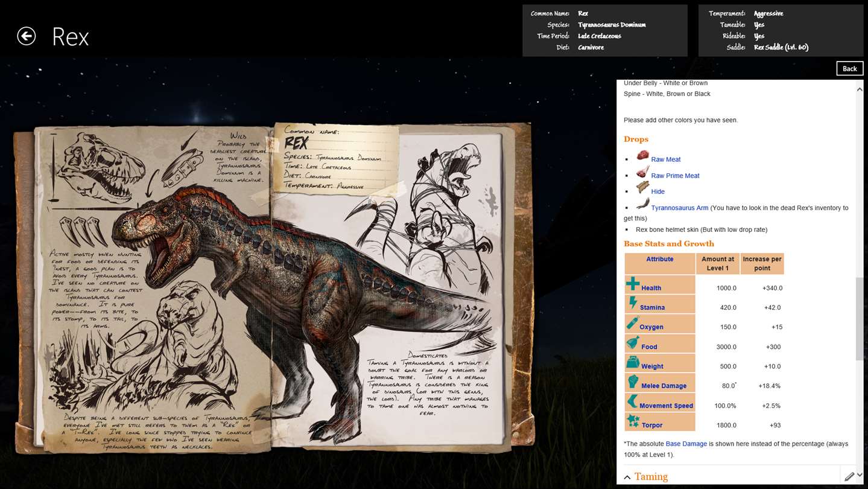Screen dimensions: 868x489
Task: Click the Raw Meat item icon
Action: [x=642, y=155]
